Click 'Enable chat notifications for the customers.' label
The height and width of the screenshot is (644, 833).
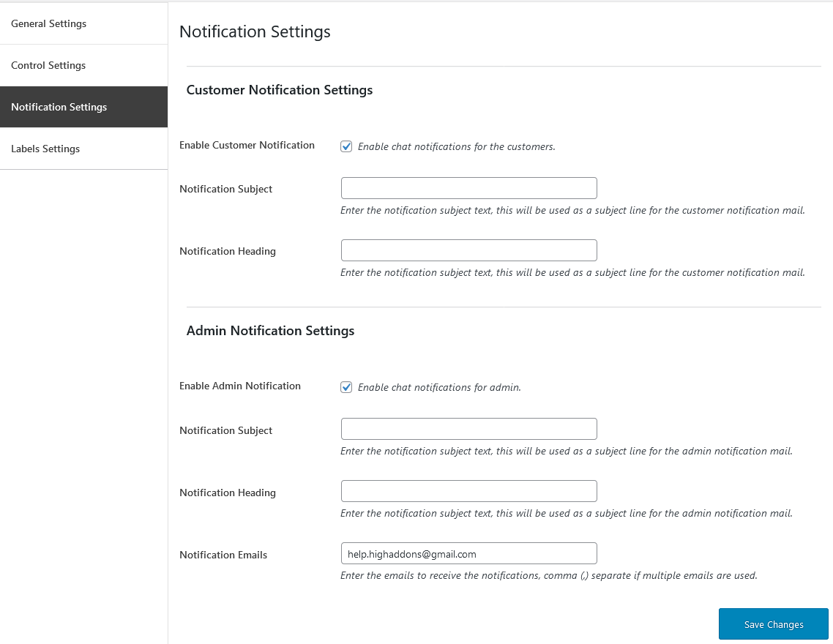(x=456, y=146)
